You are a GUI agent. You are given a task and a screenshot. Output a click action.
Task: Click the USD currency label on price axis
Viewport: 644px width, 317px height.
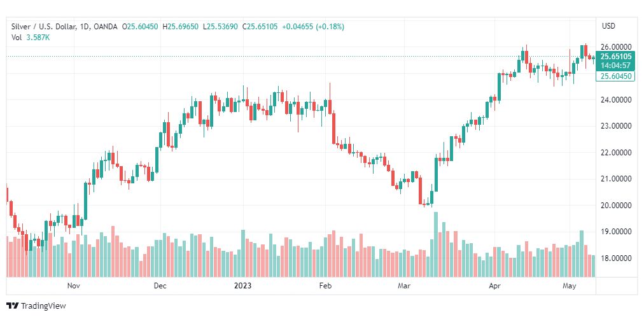pyautogui.click(x=608, y=26)
